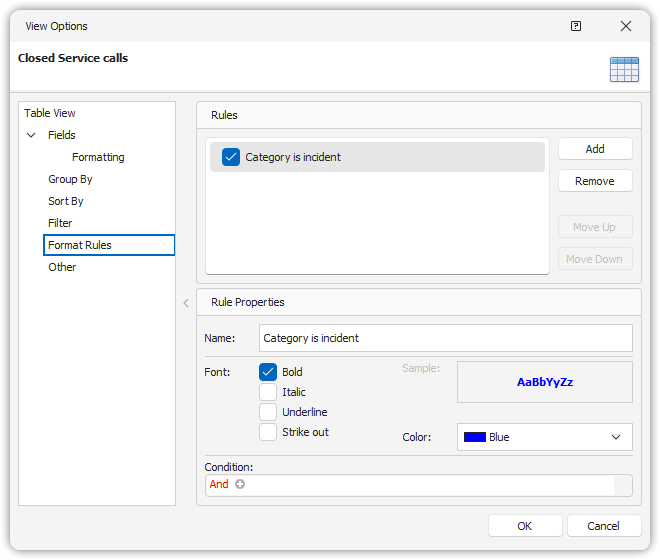Open the Sort By options page
The height and width of the screenshot is (560, 660).
point(66,201)
